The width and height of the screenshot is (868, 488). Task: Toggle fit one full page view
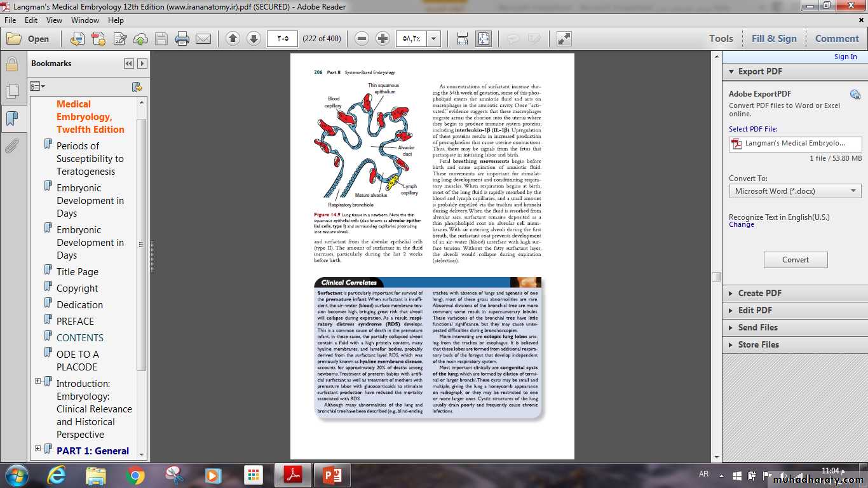click(x=484, y=39)
